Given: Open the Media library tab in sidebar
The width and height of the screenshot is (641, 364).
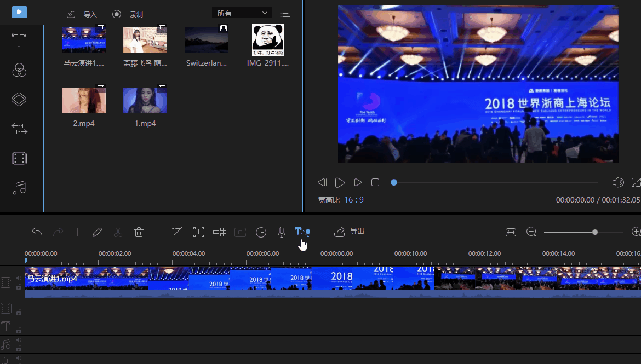Looking at the screenshot, I should [19, 12].
